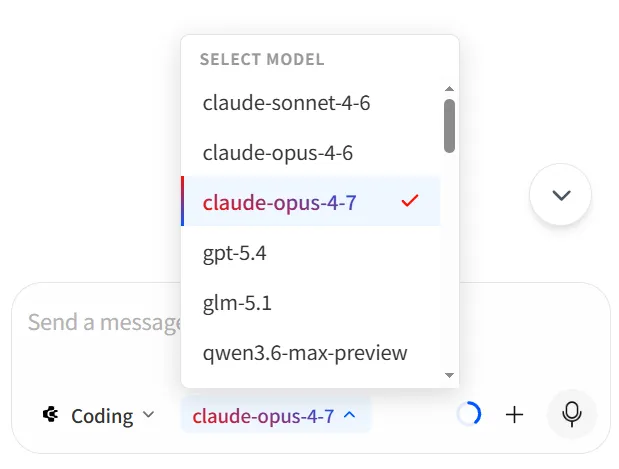
Task: Click the model list scrollbar thumb
Action: coord(449,125)
